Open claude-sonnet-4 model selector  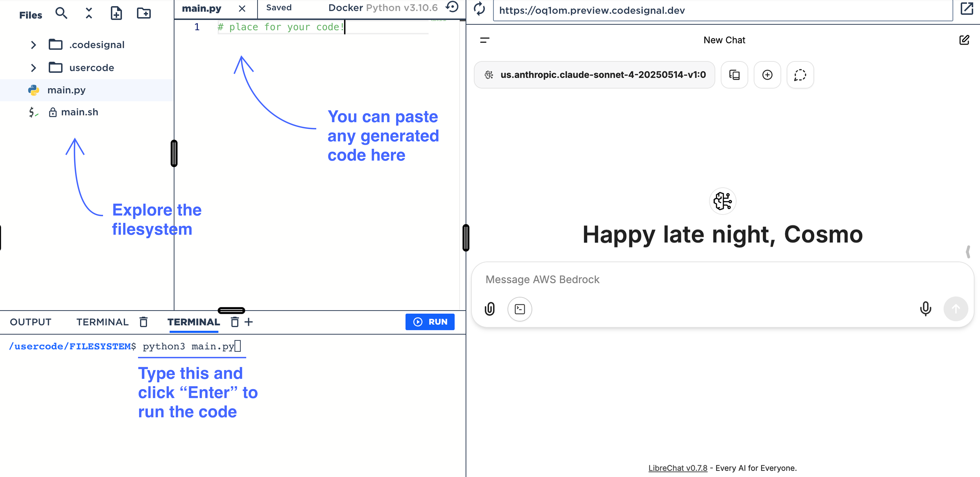point(594,75)
